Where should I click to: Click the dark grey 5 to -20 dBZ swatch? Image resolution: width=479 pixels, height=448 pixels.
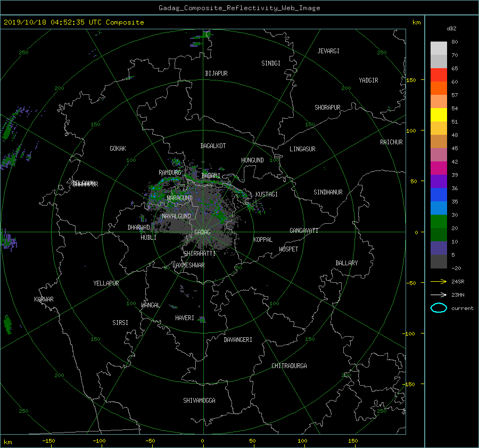pos(439,262)
